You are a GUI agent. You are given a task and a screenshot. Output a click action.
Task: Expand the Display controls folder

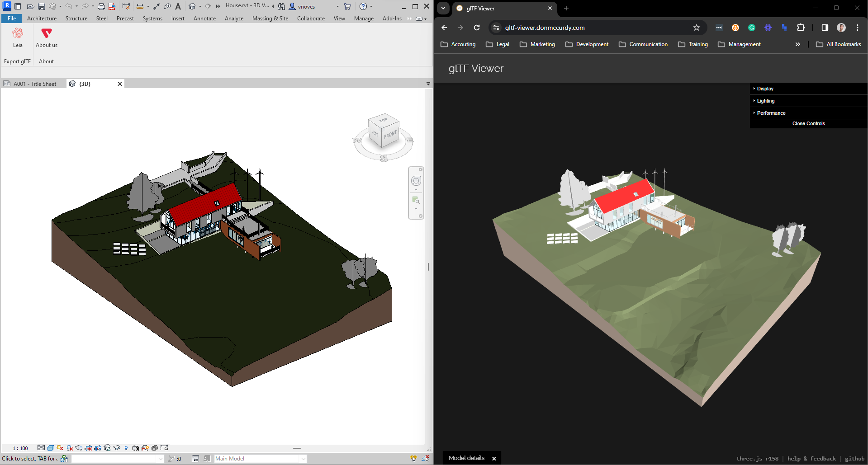tap(765, 89)
